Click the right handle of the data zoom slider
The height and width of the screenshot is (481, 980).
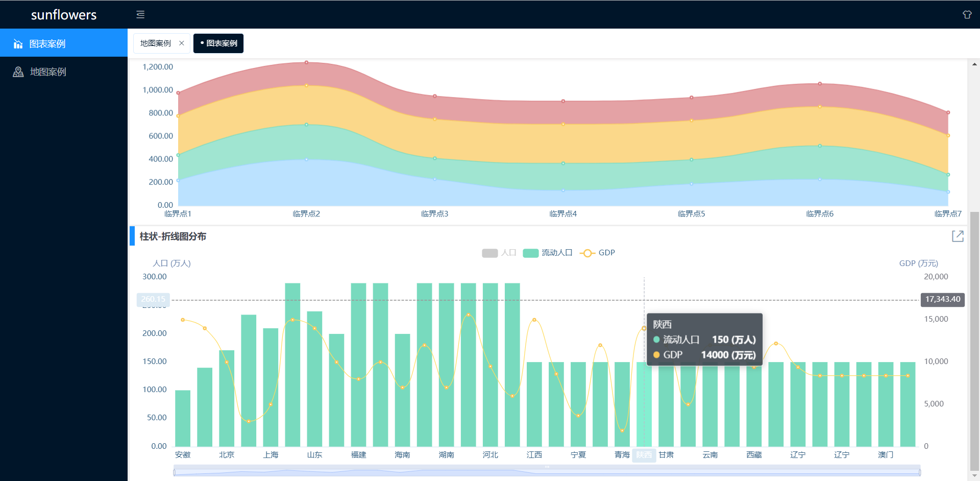[920, 472]
